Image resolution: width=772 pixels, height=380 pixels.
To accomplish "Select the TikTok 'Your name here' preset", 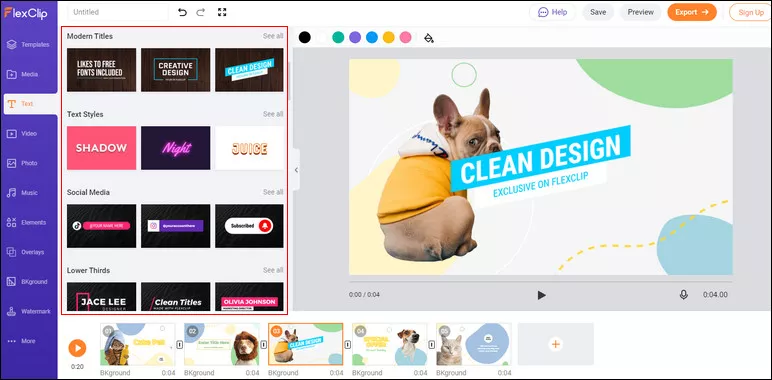I will 101,226.
